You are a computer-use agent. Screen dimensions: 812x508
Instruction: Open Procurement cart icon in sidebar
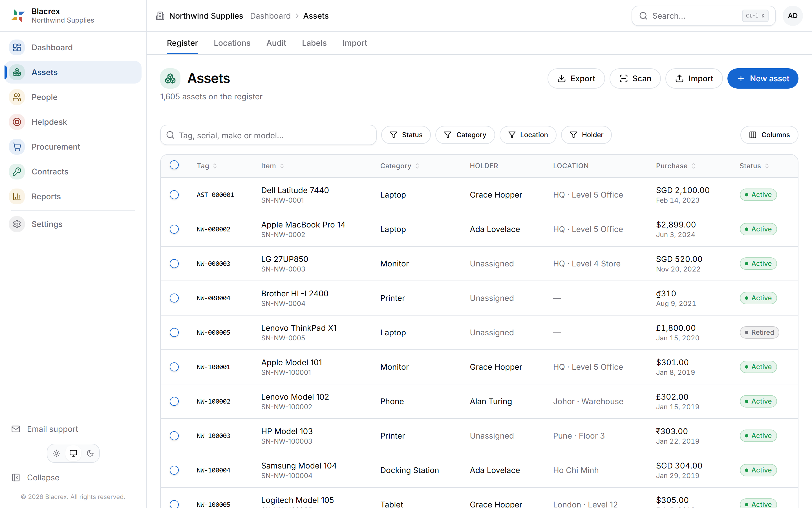(x=17, y=147)
